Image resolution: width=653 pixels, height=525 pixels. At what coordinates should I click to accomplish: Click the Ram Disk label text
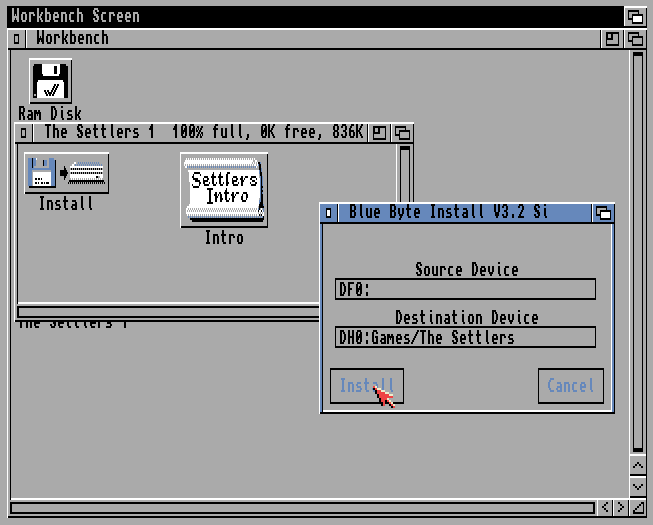coord(50,113)
